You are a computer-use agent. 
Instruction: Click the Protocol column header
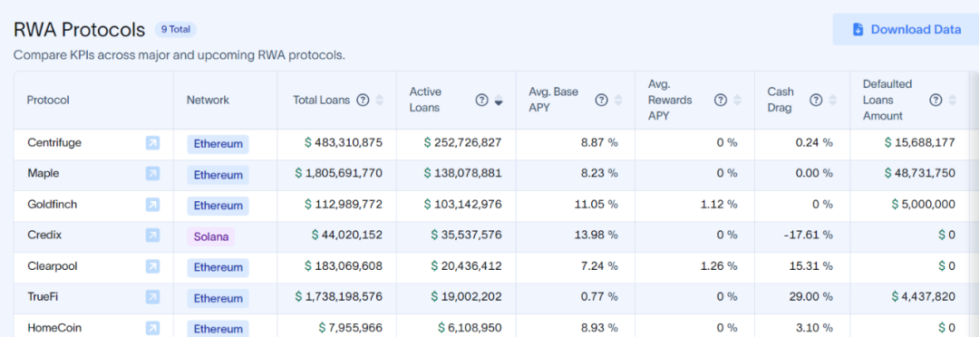coord(48,100)
